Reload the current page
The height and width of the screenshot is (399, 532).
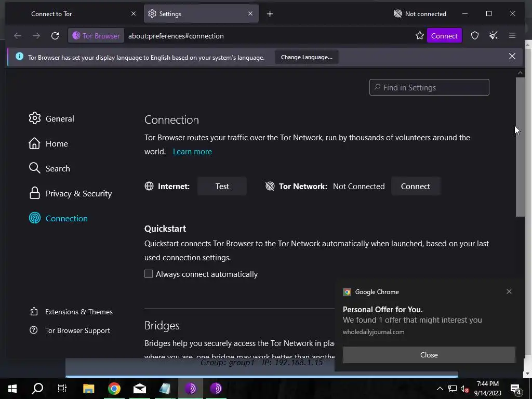coord(55,36)
